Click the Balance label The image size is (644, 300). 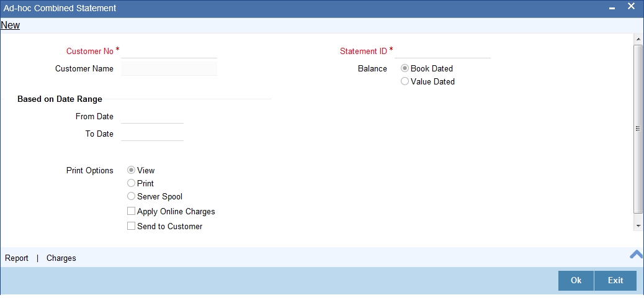click(372, 68)
